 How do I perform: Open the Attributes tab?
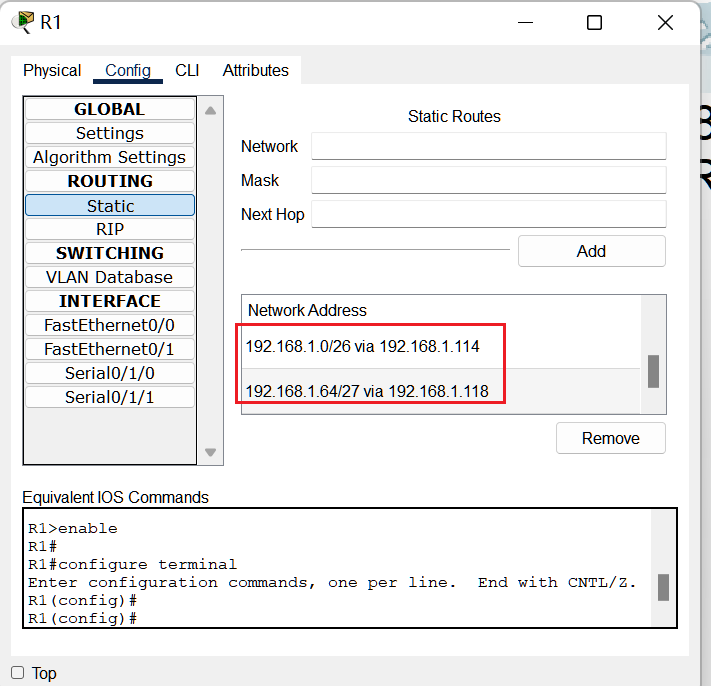(x=255, y=71)
